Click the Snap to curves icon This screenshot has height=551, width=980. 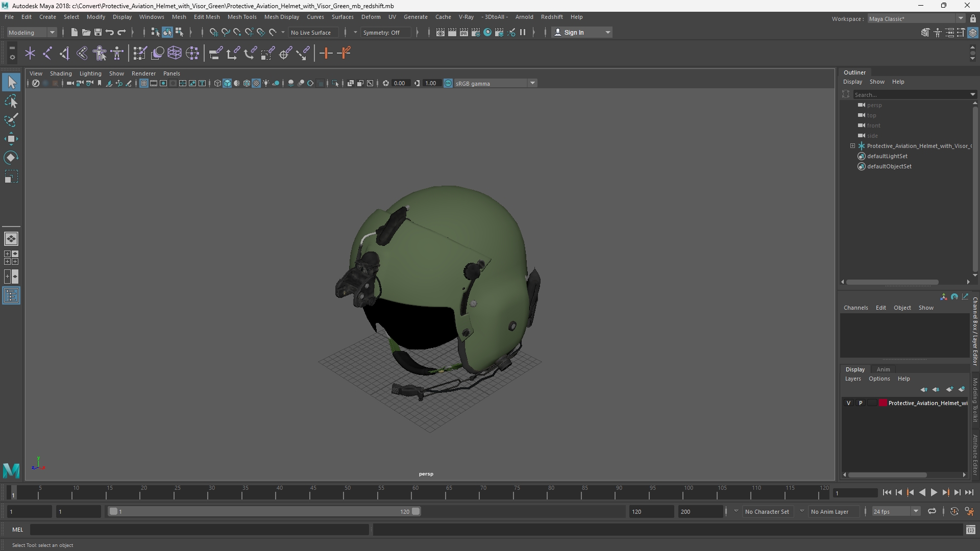pos(225,32)
